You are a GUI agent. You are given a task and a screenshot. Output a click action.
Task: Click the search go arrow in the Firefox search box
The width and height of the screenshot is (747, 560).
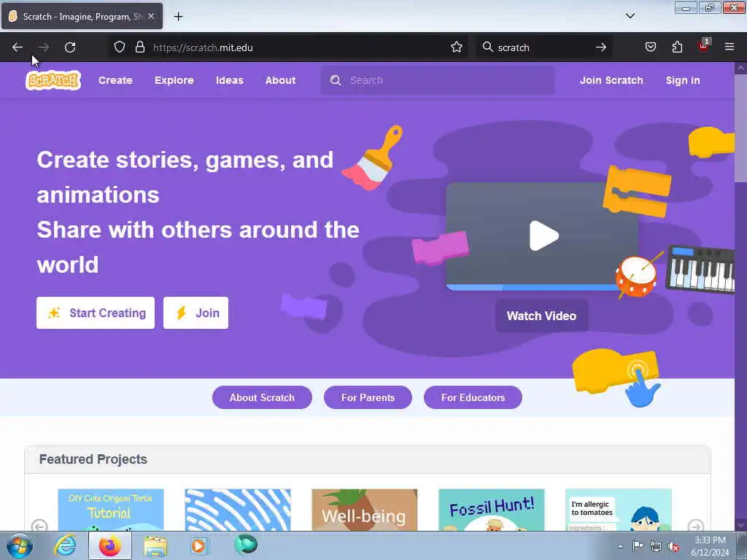(601, 47)
